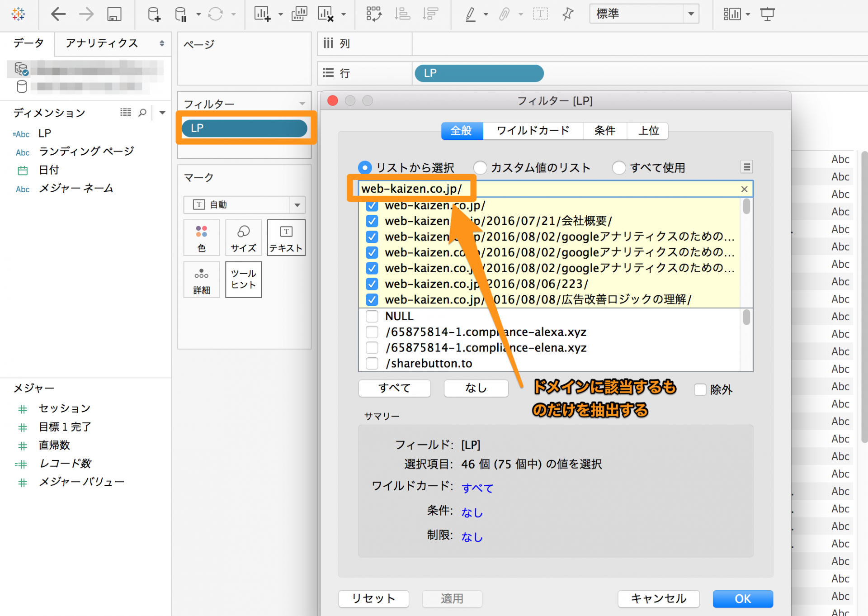Confirm the filter with OK
Viewport: 868px width, 616px height.
(x=743, y=599)
